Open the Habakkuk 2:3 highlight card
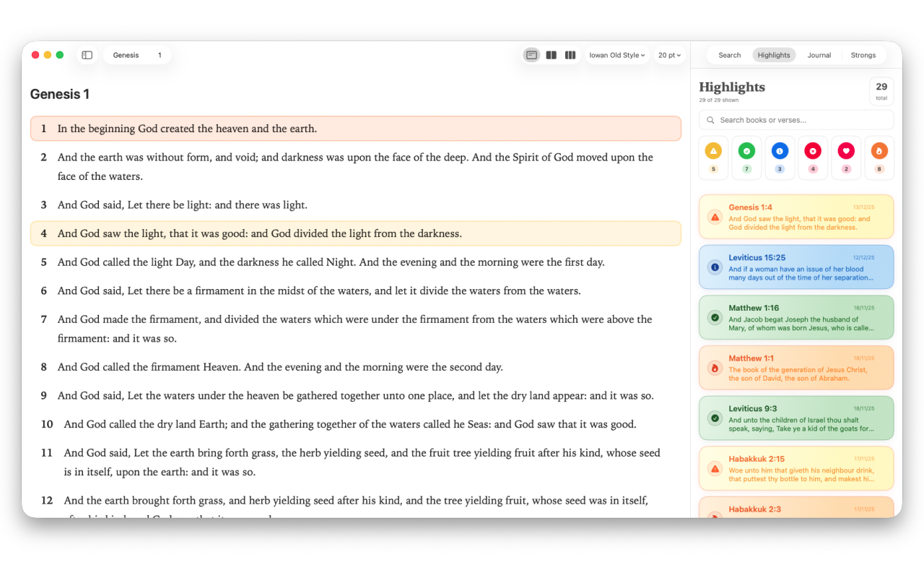Viewport: 924px width, 578px height. [x=796, y=507]
